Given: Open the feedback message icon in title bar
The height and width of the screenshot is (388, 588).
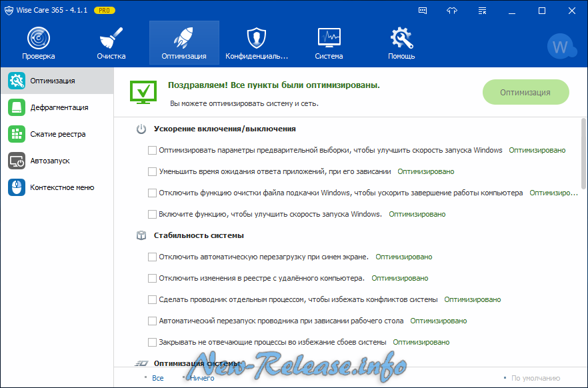Looking at the screenshot, I should point(423,11).
